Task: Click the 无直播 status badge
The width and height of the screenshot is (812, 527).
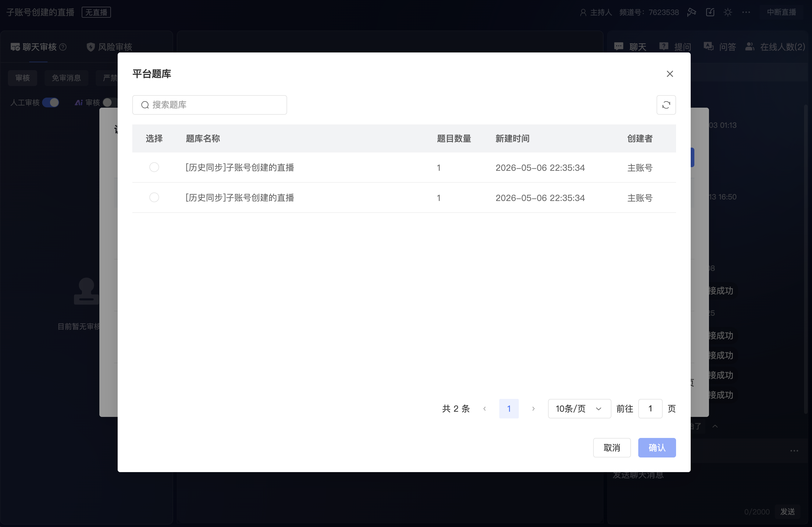Action: [96, 12]
